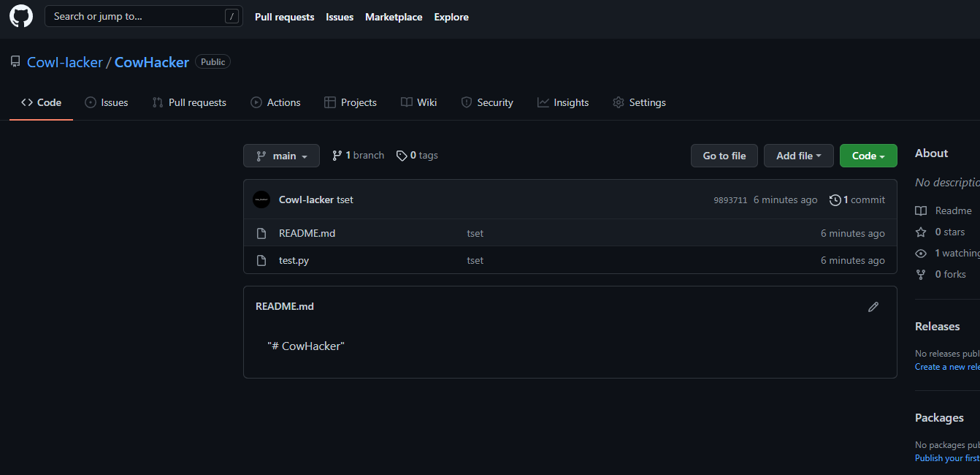Click the history clock icon beside 1 commit
This screenshot has height=475, width=980.
pyautogui.click(x=835, y=200)
